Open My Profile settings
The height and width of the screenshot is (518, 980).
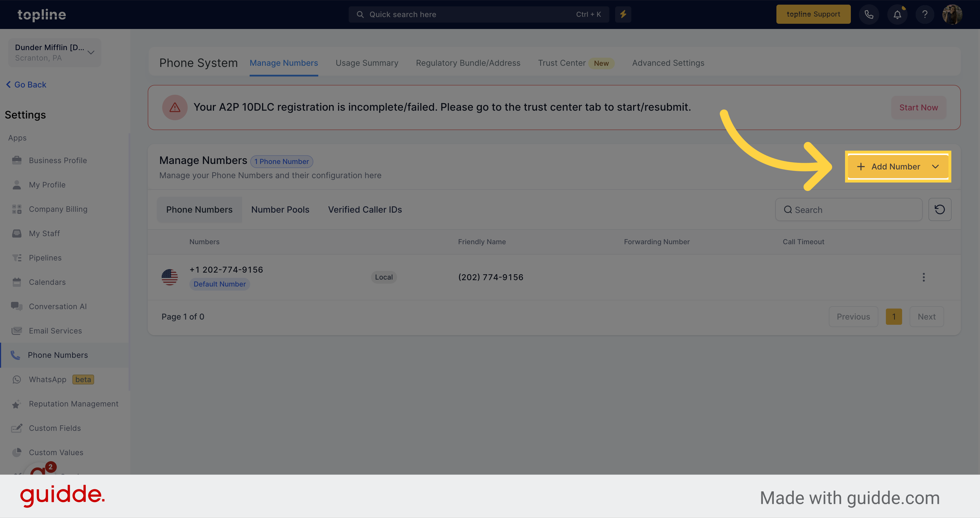coord(47,185)
